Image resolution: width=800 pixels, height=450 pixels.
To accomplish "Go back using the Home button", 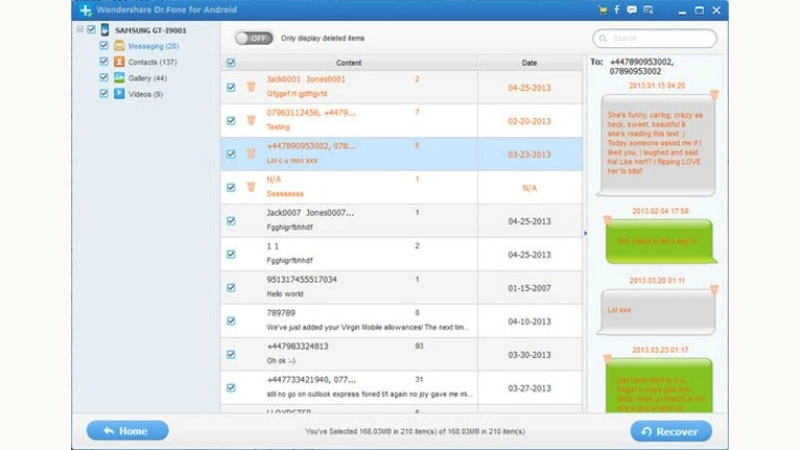I will pos(128,431).
